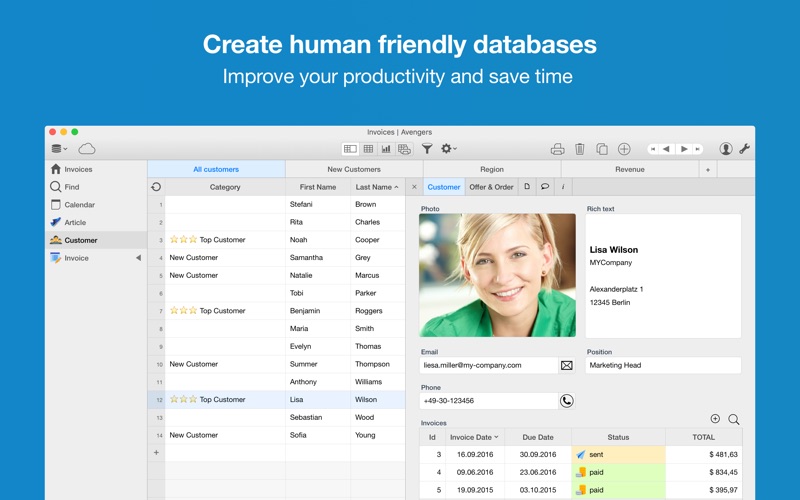800x500 pixels.
Task: Open the info tab
Action: pyautogui.click(x=563, y=187)
